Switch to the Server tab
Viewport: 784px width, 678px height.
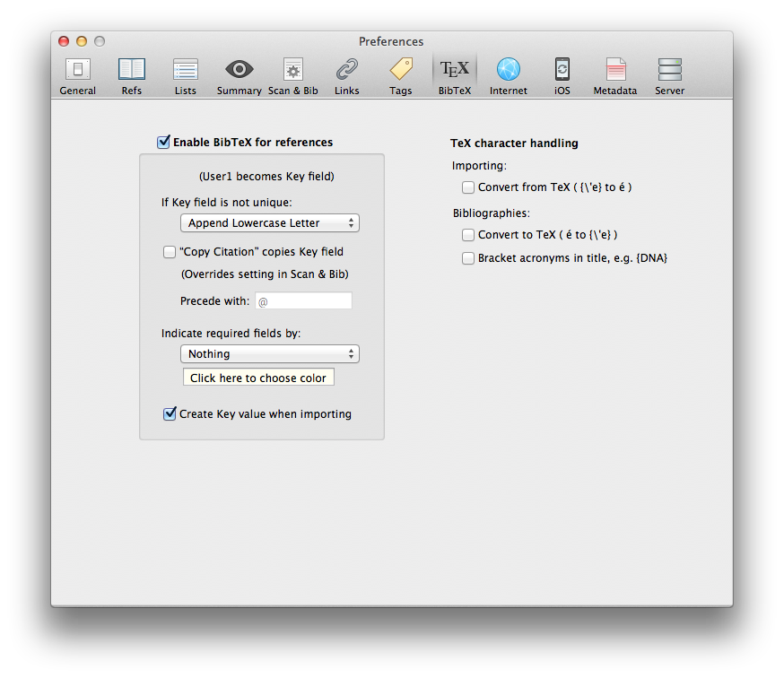pyautogui.click(x=669, y=75)
